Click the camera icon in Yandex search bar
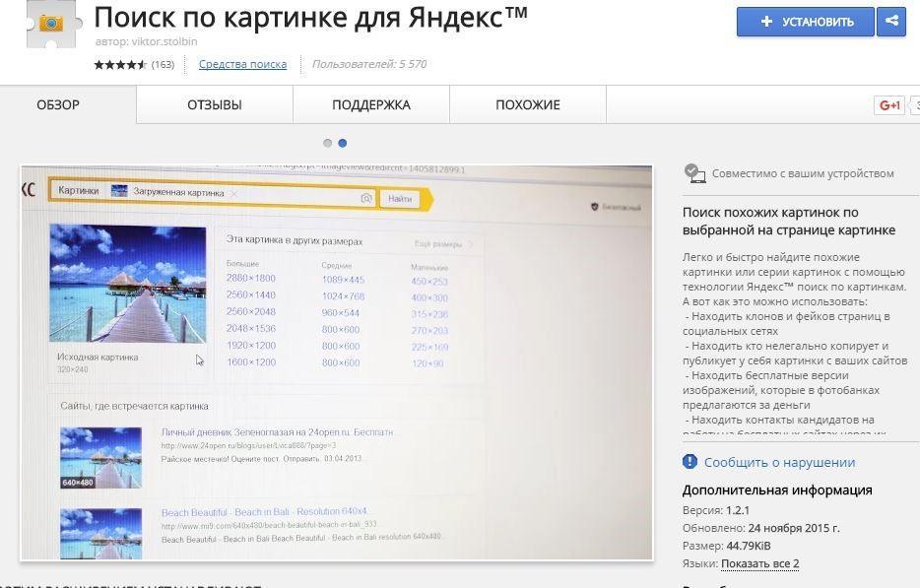Screen dimensions: 920x588 coord(366,198)
